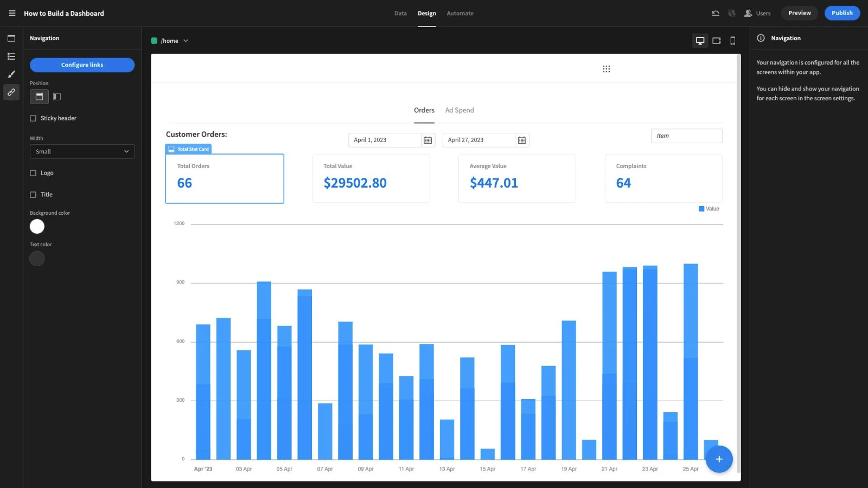Open the app grid dots icon
Screen dimensions: 868x488
(607, 69)
